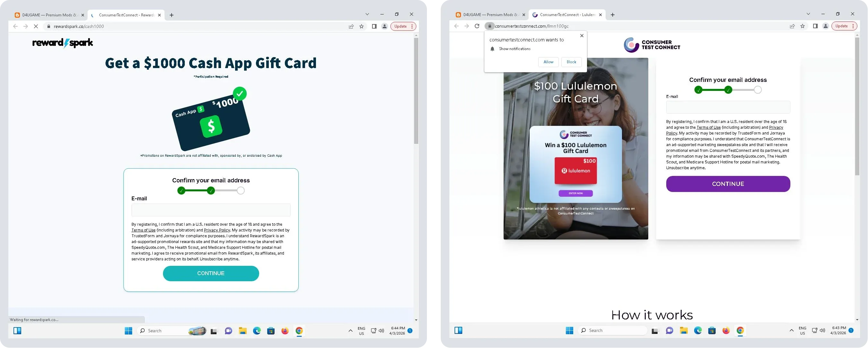Teal CONTINUE button on rewardspark form

211,274
